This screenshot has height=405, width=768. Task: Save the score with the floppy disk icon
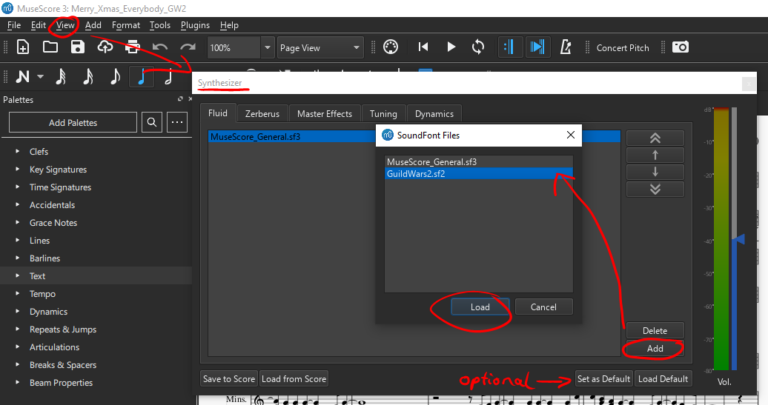point(77,48)
